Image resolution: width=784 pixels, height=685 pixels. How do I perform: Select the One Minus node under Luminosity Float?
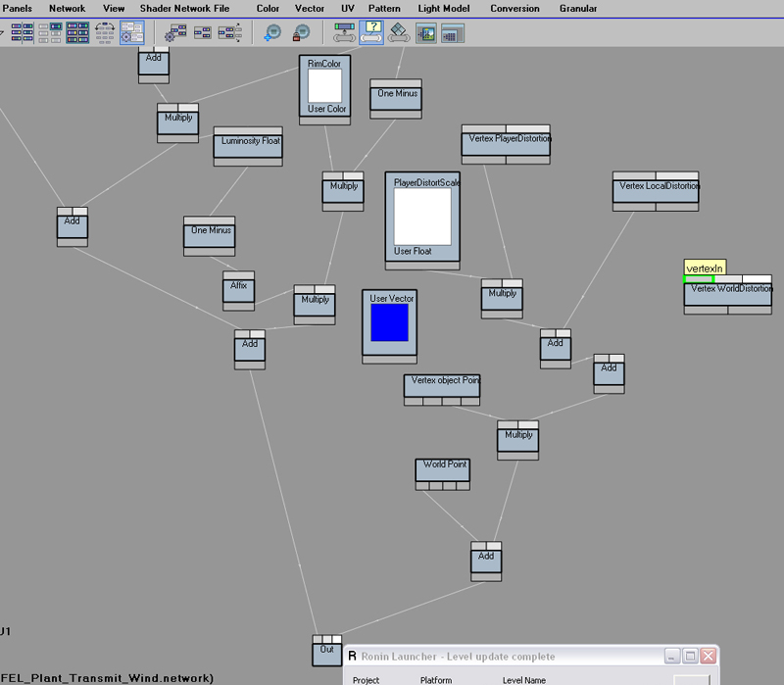click(x=209, y=235)
